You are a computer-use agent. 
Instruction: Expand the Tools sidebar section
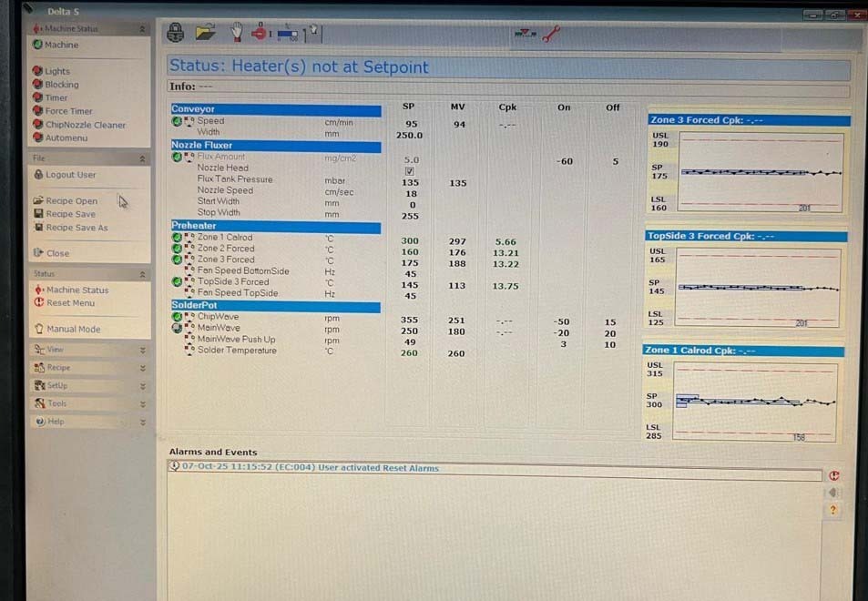tap(88, 403)
